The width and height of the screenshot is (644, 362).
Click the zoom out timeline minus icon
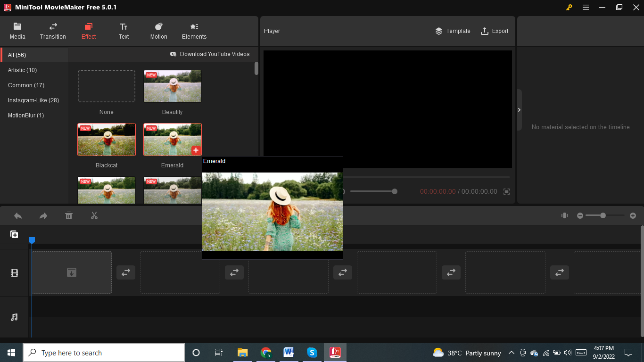pos(580,215)
